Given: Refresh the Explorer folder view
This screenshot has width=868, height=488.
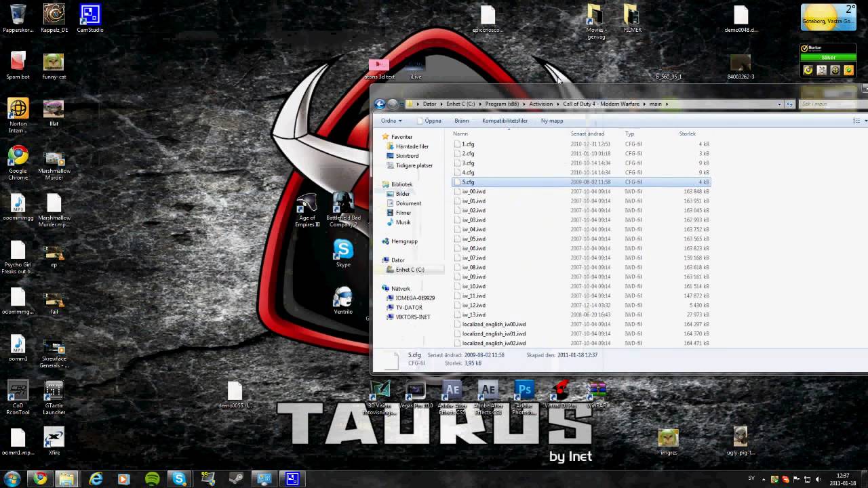Looking at the screenshot, I should click(789, 104).
